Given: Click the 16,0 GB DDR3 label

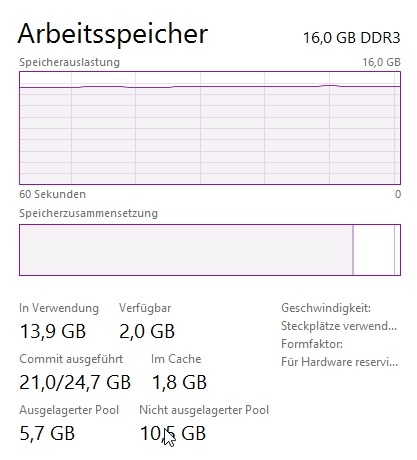Looking at the screenshot, I should pyautogui.click(x=352, y=38).
